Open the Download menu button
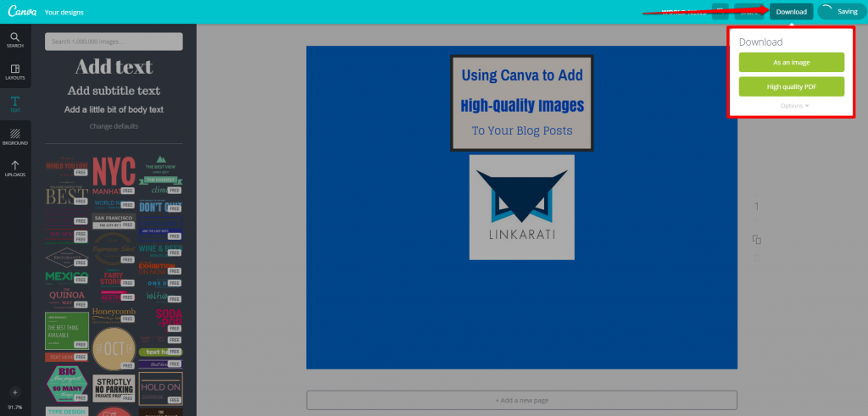Image resolution: width=868 pixels, height=416 pixels. (791, 12)
